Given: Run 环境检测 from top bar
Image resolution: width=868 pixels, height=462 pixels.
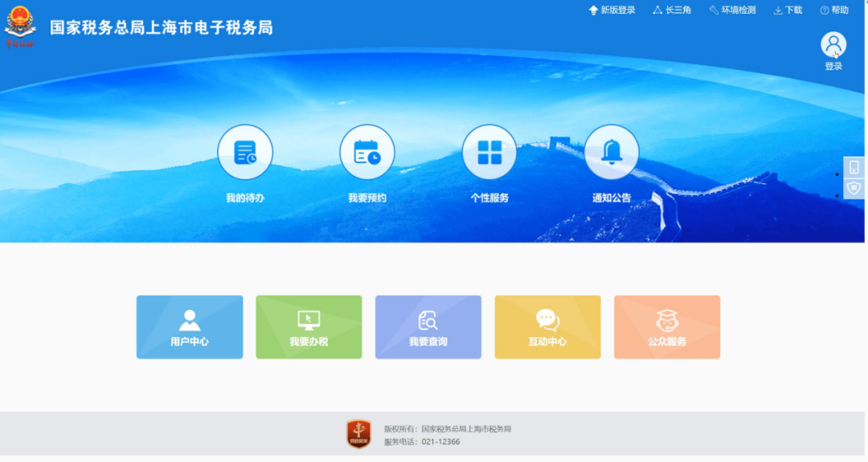Looking at the screenshot, I should pyautogui.click(x=732, y=10).
